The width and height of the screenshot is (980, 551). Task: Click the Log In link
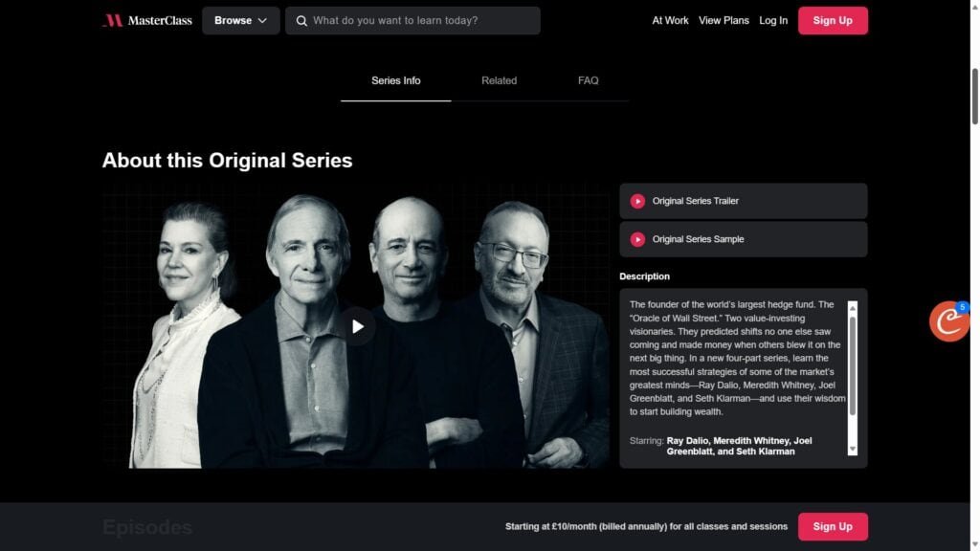tap(773, 21)
